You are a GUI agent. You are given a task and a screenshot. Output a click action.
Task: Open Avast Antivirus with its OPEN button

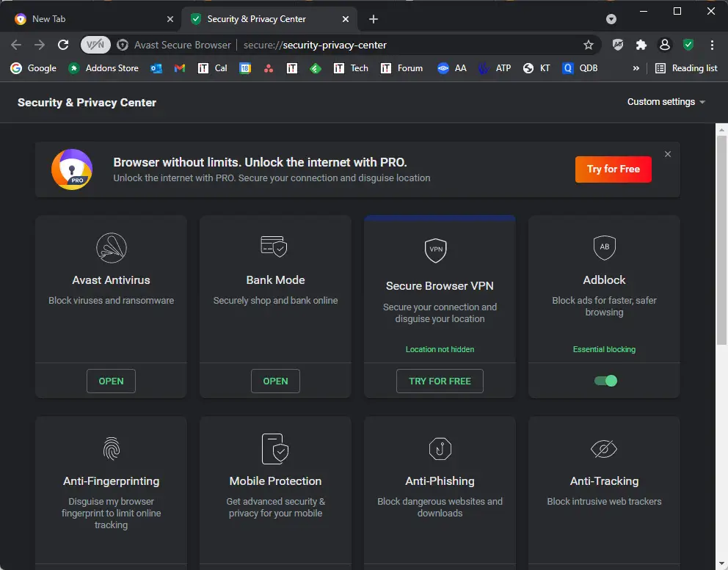click(111, 381)
